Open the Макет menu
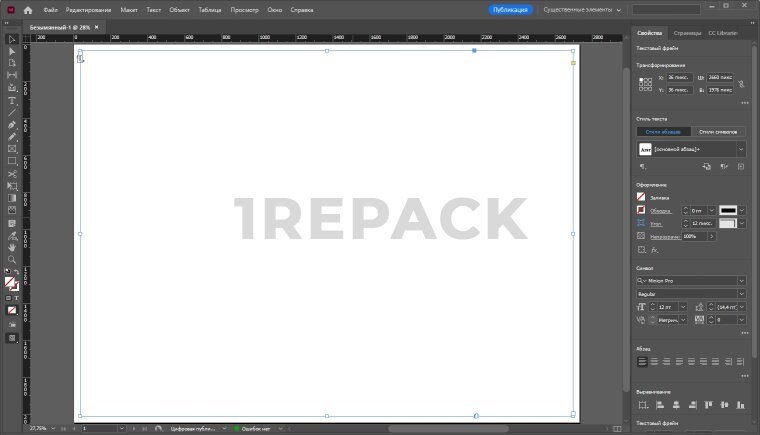 pos(130,9)
